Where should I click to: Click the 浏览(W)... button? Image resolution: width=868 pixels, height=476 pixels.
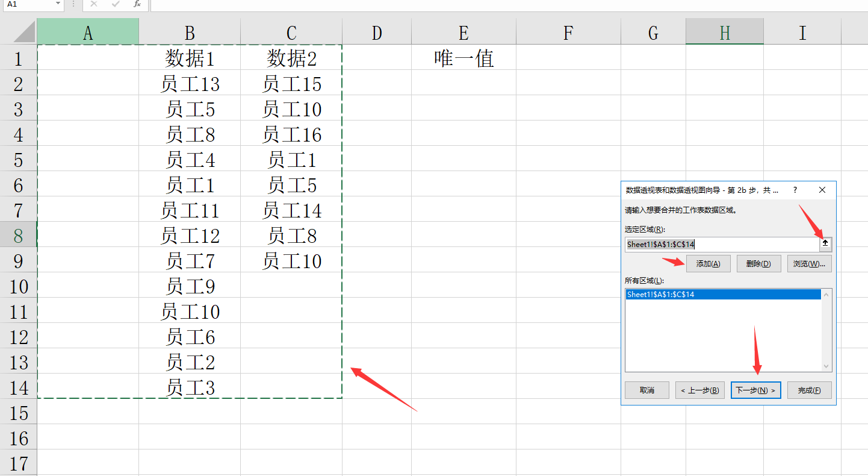(809, 264)
